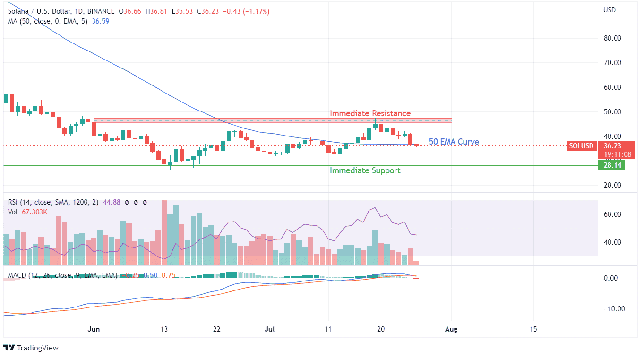Click the Immediate Support label

pos(365,170)
